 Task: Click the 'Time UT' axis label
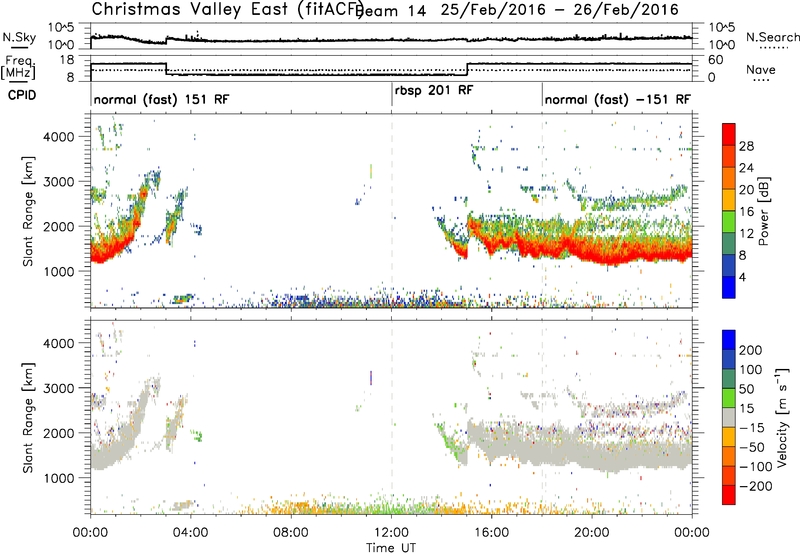[391, 548]
